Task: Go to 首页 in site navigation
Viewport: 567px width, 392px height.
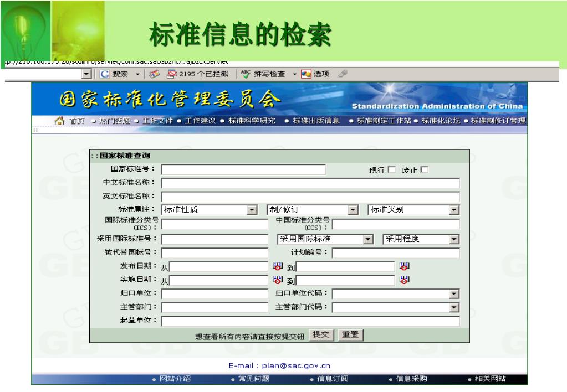Action: [x=76, y=121]
